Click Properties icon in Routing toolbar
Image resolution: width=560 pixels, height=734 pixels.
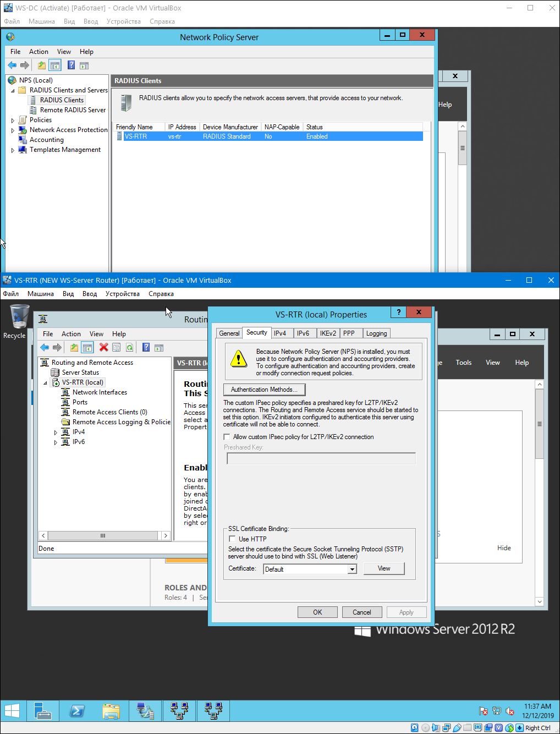116,347
